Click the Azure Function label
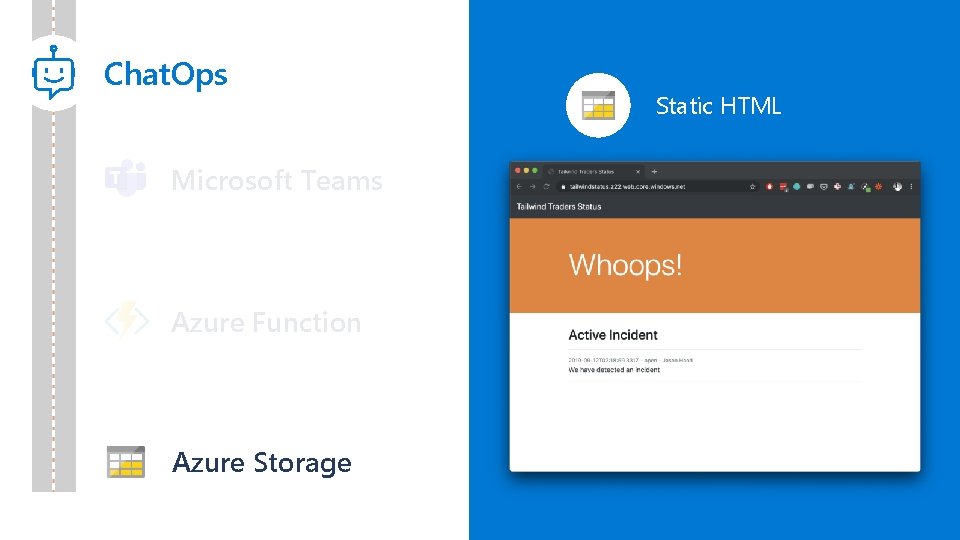 pos(266,322)
